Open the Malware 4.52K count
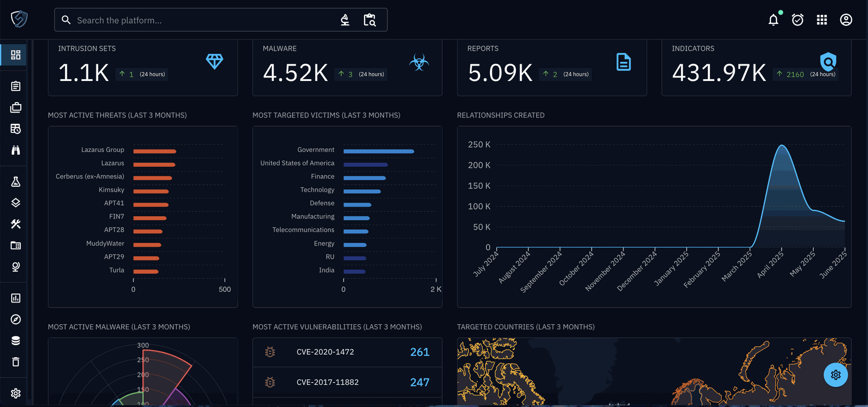Image resolution: width=868 pixels, height=407 pixels. click(x=296, y=73)
